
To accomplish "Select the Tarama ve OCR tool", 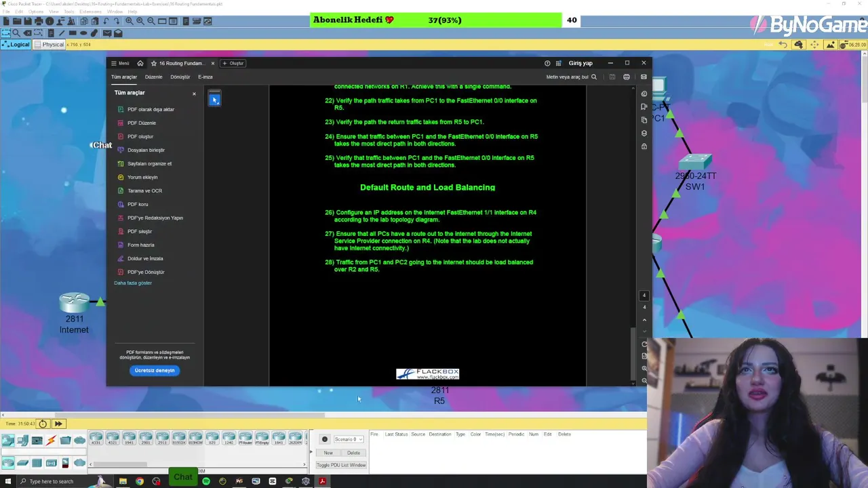I will [x=140, y=190].
